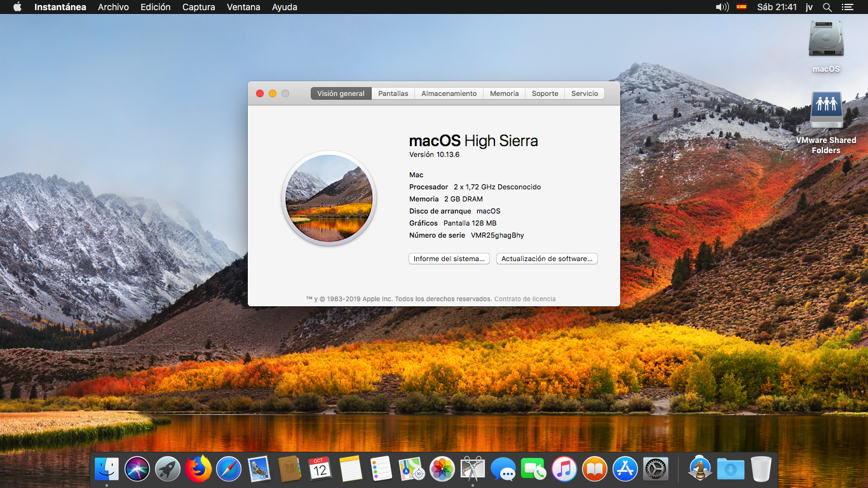Click Gráficos Pantalla 128 MB line
Viewport: 868px width, 488px height.
(453, 223)
